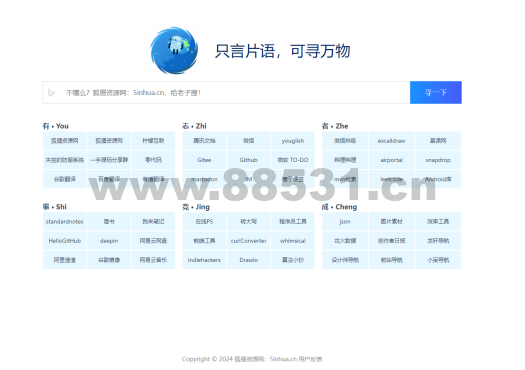Image resolution: width=525 pixels, height=370 pixels.
Task: Open the Github link
Action: coord(248,160)
